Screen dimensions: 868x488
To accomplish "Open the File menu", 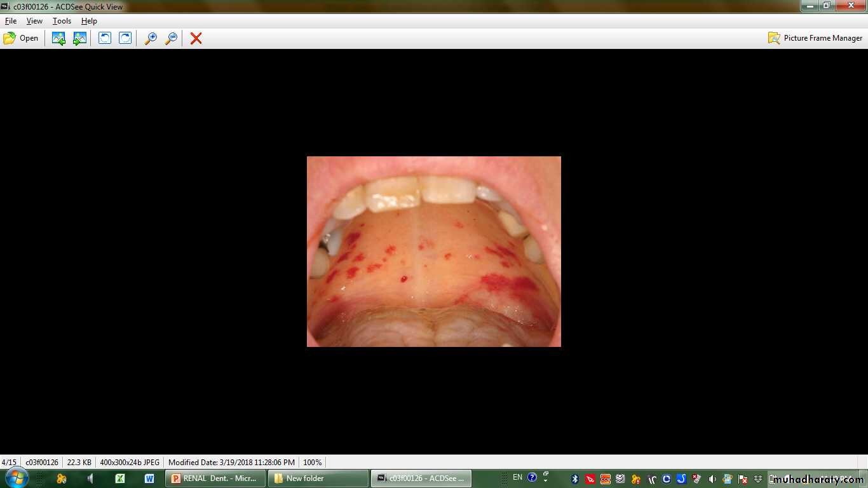I will [x=11, y=21].
